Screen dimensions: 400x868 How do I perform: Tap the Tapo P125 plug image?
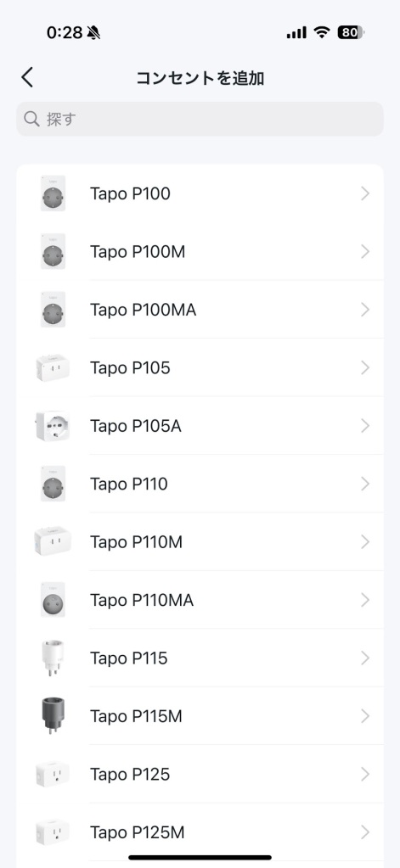tap(53, 774)
